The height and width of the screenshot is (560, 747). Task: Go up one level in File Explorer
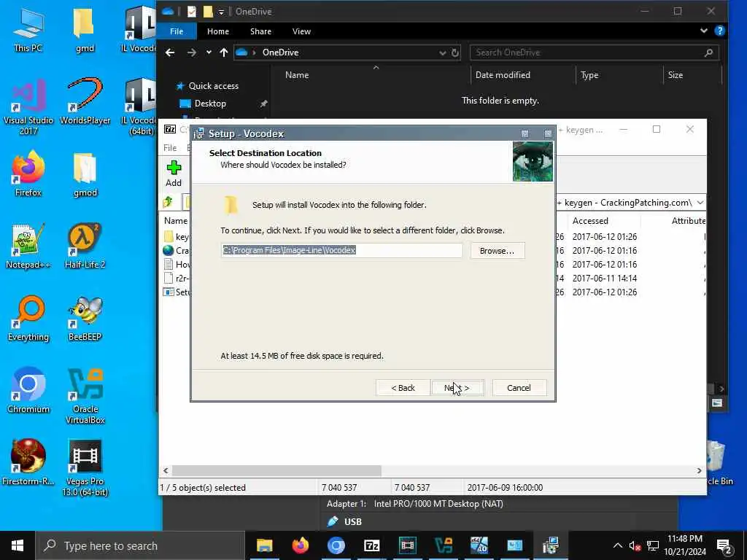point(223,52)
